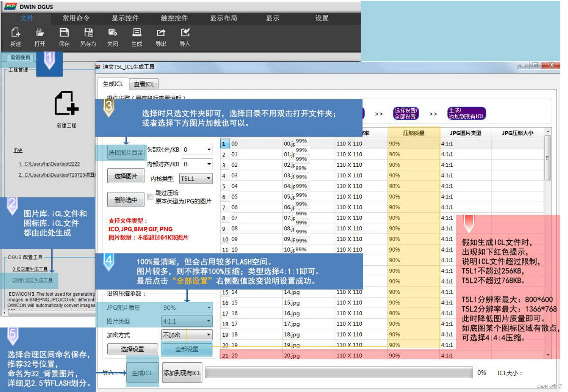Screen dimensions: 568x392
Task: Click the scroll-up arrow of image table
Action: [x=548, y=132]
